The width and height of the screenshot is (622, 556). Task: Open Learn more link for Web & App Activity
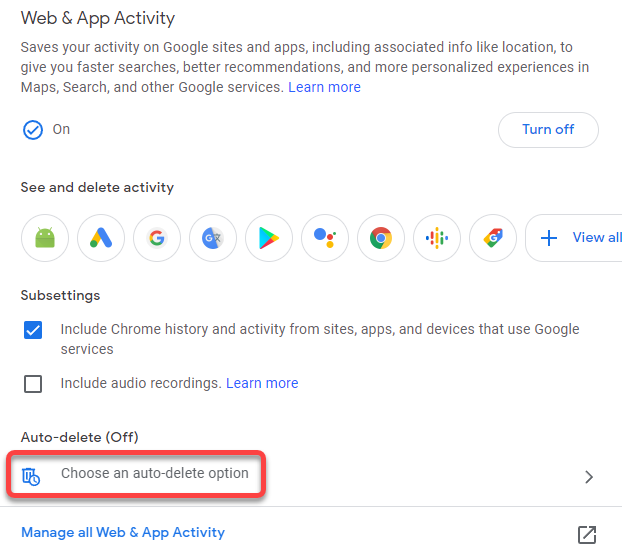click(324, 87)
